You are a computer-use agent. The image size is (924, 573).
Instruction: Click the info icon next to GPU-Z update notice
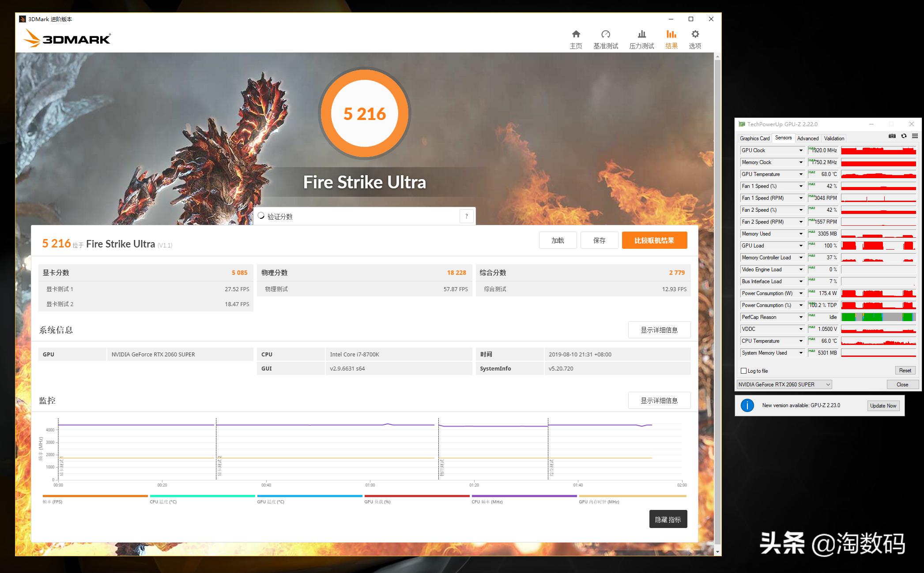coord(747,405)
